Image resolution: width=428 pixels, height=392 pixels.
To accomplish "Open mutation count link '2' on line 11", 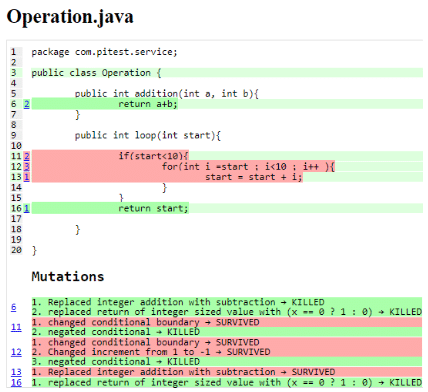I will point(26,156).
